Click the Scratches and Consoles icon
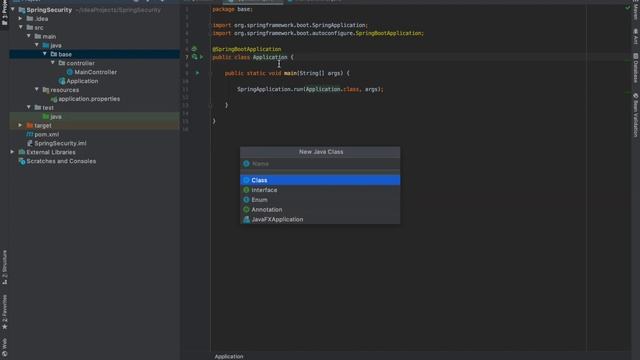640x360 pixels. coord(22,161)
